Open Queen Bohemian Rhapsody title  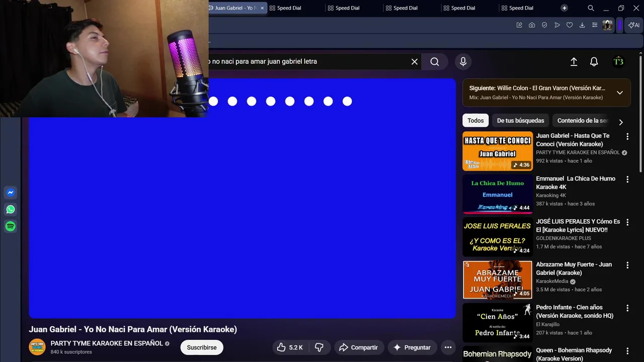click(574, 354)
